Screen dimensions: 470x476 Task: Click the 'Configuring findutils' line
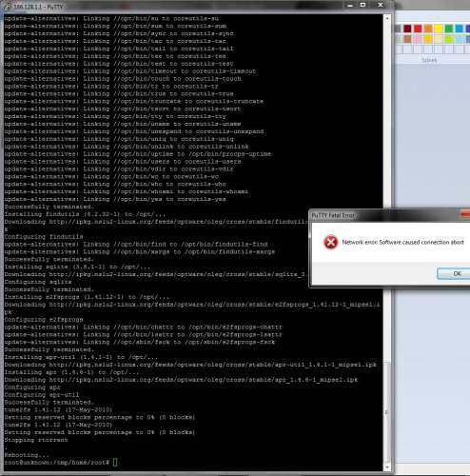44,237
